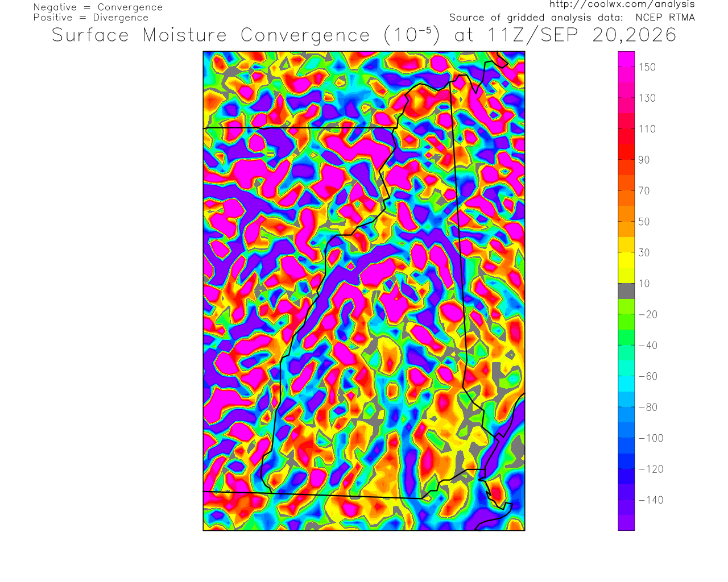
Task: Click the 150 label on the legend
Action: tap(647, 67)
